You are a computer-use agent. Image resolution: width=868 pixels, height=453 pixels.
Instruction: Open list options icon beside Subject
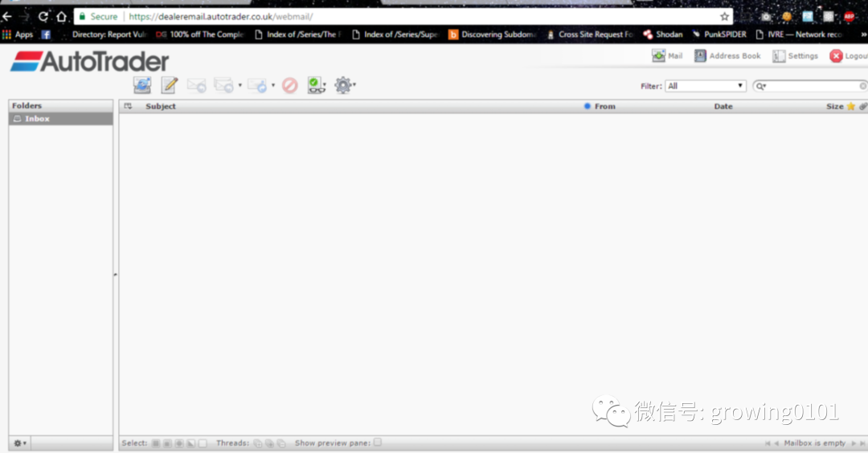pyautogui.click(x=128, y=106)
